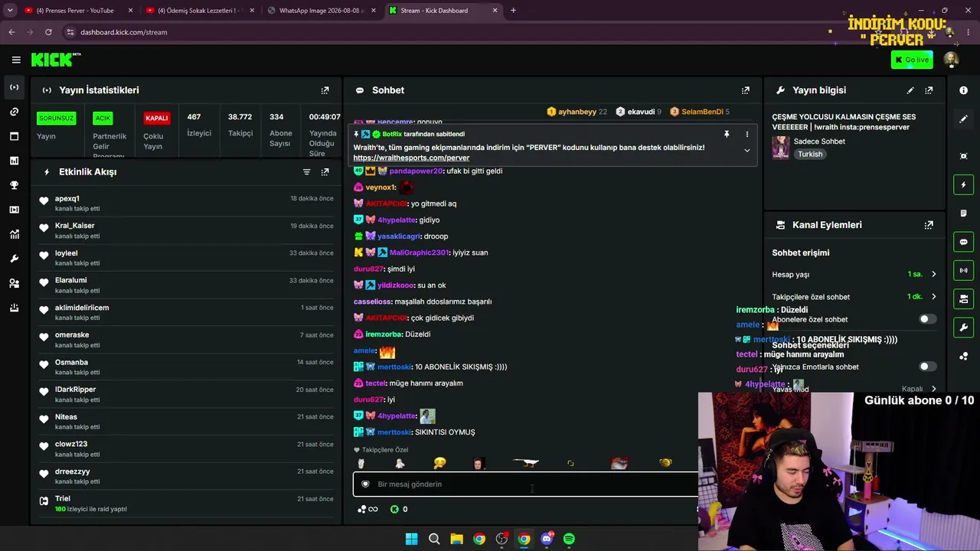The width and height of the screenshot is (980, 551).
Task: Switch to the Ödemiş Sokak Lezzetleri tab
Action: tap(199, 11)
